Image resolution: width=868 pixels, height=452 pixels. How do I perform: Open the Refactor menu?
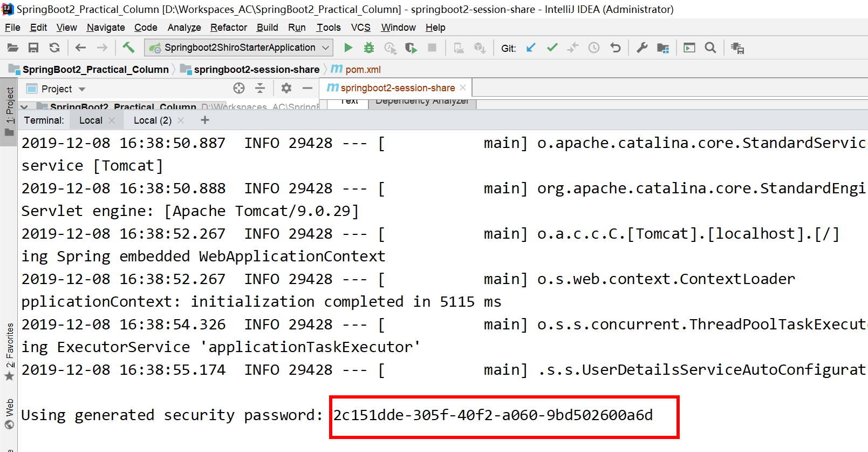coord(229,28)
